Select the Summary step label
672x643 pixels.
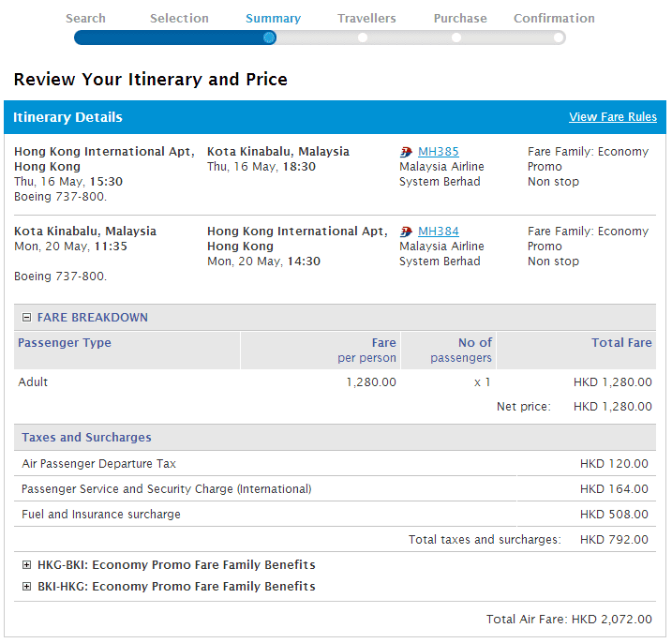273,18
